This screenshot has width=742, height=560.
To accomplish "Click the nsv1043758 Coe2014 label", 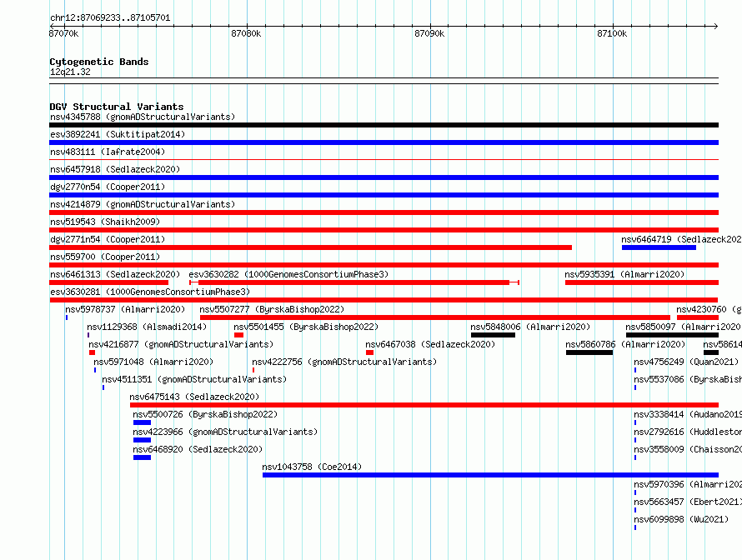I will (x=312, y=467).
